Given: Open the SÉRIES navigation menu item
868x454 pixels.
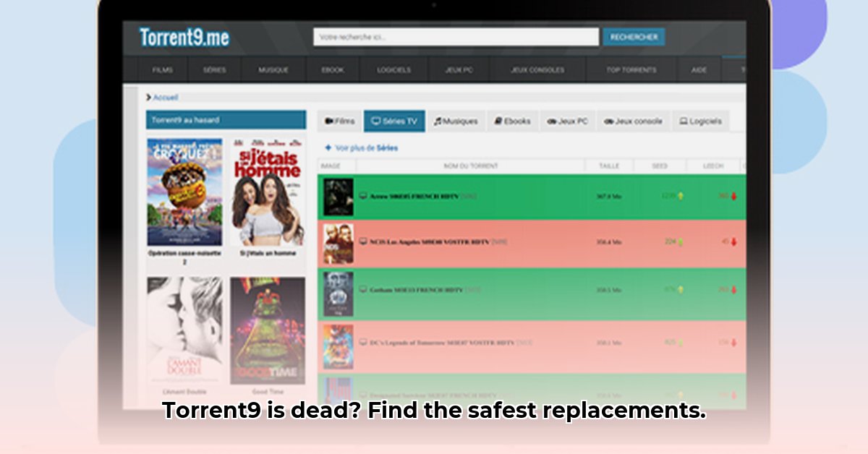Looking at the screenshot, I should point(214,70).
